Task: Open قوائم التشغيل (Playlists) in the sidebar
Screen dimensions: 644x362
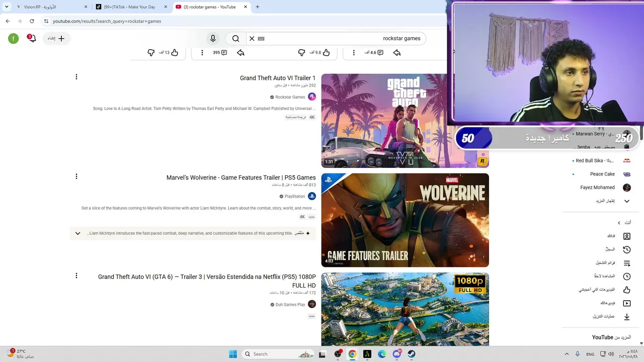Action: coord(613,263)
